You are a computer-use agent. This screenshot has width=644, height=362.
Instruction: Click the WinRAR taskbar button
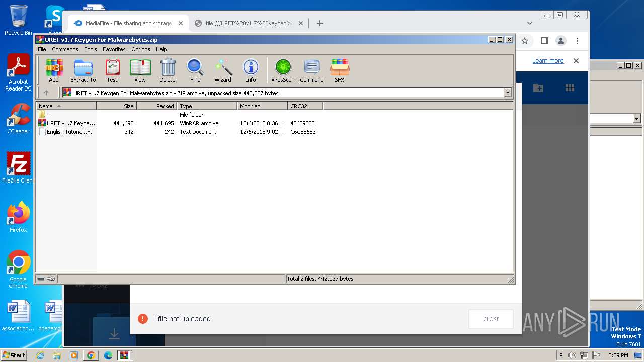(x=124, y=355)
